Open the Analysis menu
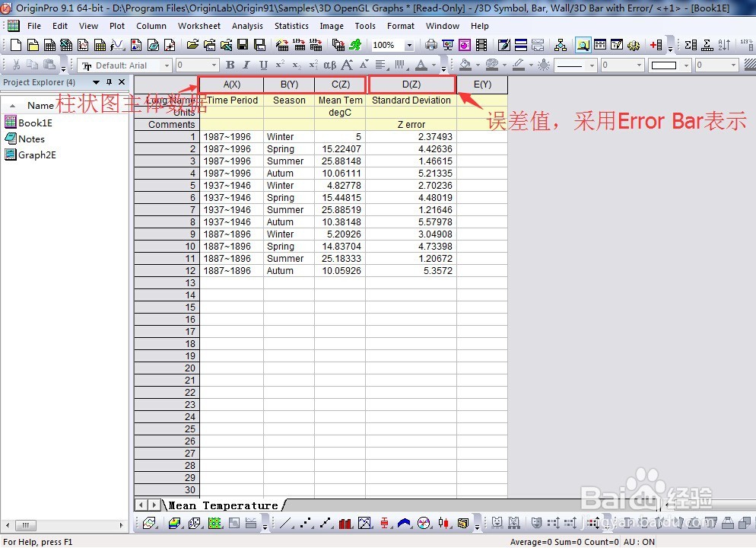Viewport: 756px width, 548px height. (x=247, y=26)
